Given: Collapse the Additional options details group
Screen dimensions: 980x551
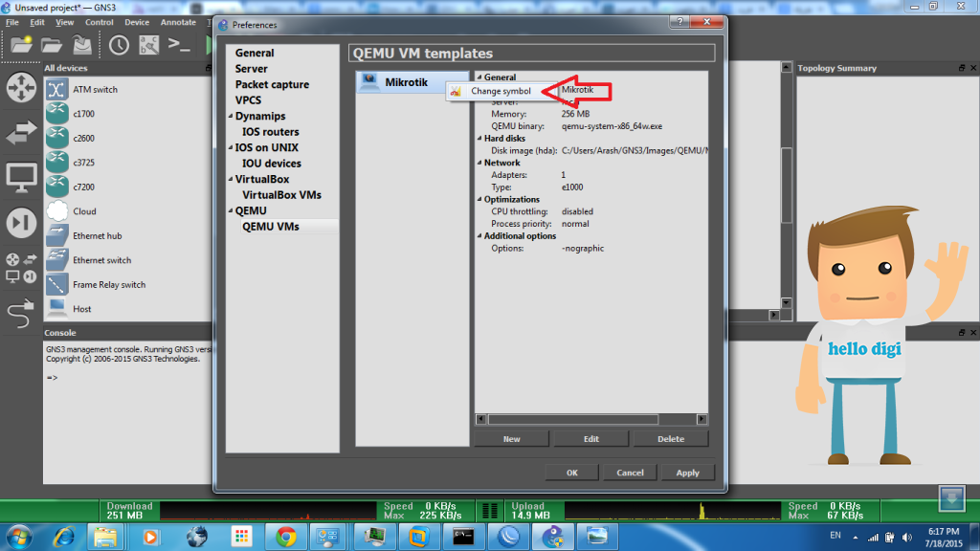Looking at the screenshot, I should [480, 236].
